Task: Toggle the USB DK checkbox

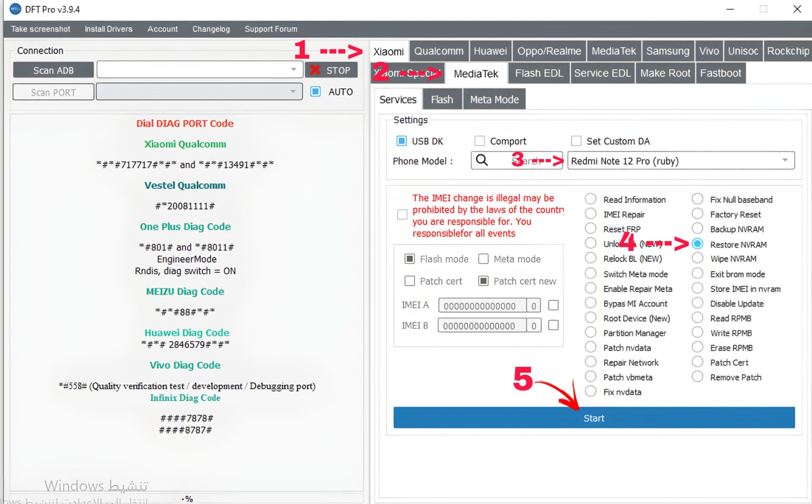Action: 401,141
